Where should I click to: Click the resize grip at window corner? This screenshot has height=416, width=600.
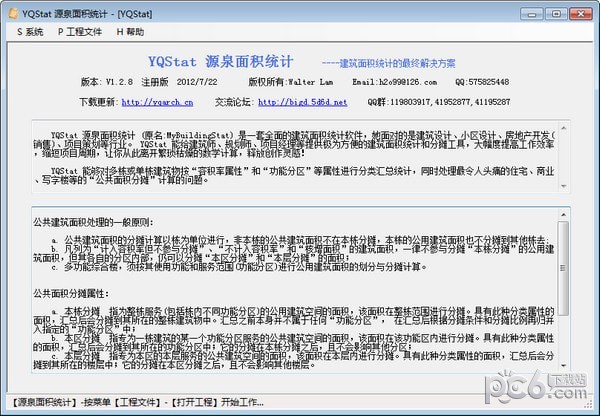pyautogui.click(x=589, y=405)
